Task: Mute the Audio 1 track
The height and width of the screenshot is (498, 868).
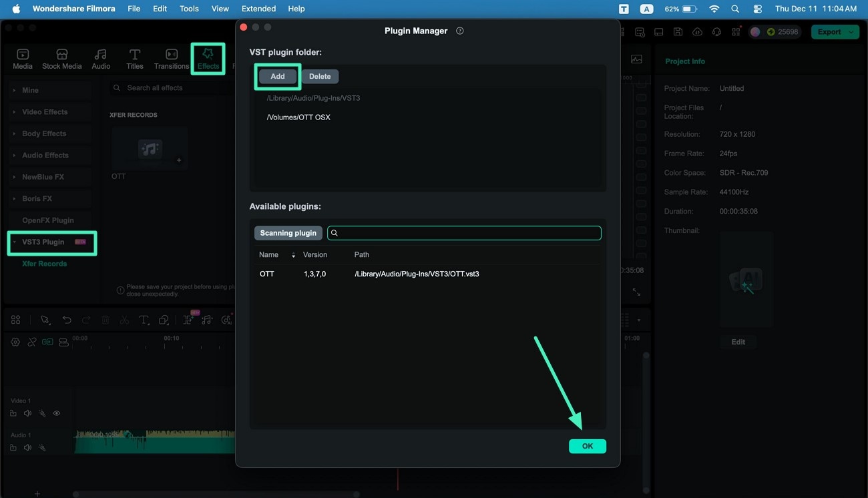Action: coord(27,447)
